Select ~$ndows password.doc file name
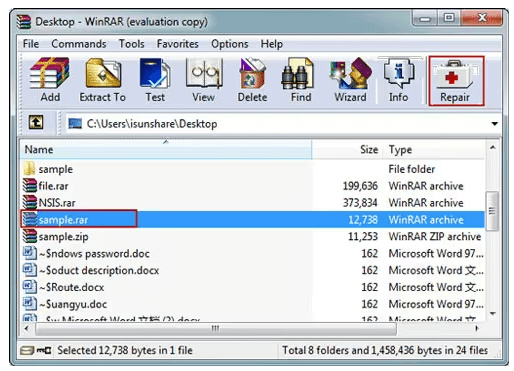 [94, 254]
